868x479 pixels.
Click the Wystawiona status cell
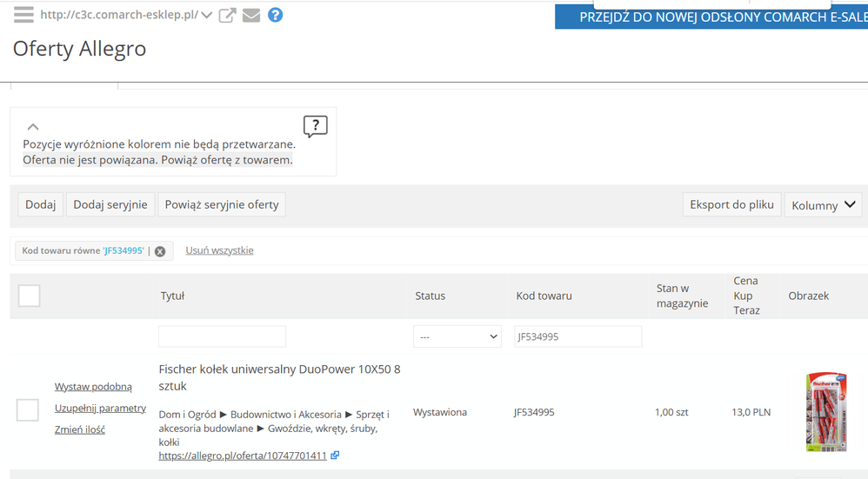click(440, 412)
